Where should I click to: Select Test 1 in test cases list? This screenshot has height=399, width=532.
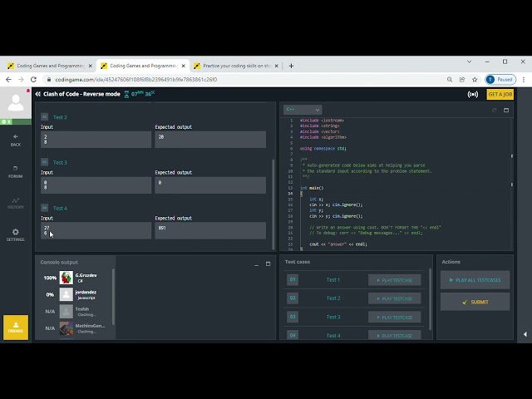pyautogui.click(x=332, y=280)
